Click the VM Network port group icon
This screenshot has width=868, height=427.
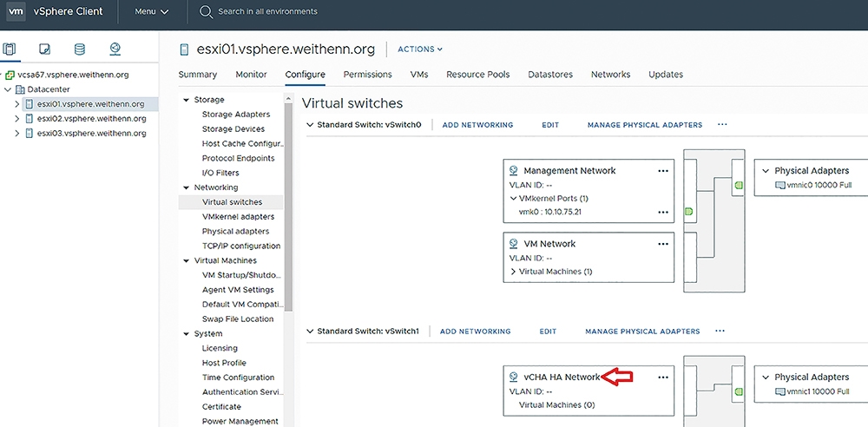tap(513, 244)
